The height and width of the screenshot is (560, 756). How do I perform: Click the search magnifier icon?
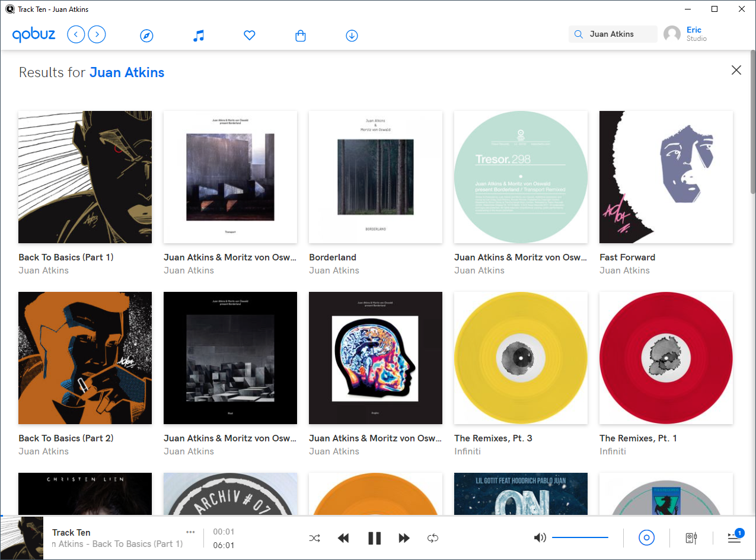coord(578,34)
